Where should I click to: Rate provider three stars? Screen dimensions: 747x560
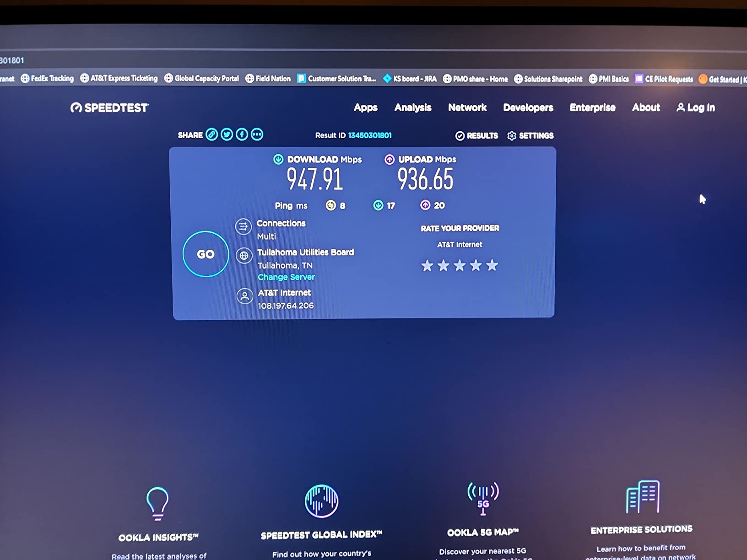460,265
